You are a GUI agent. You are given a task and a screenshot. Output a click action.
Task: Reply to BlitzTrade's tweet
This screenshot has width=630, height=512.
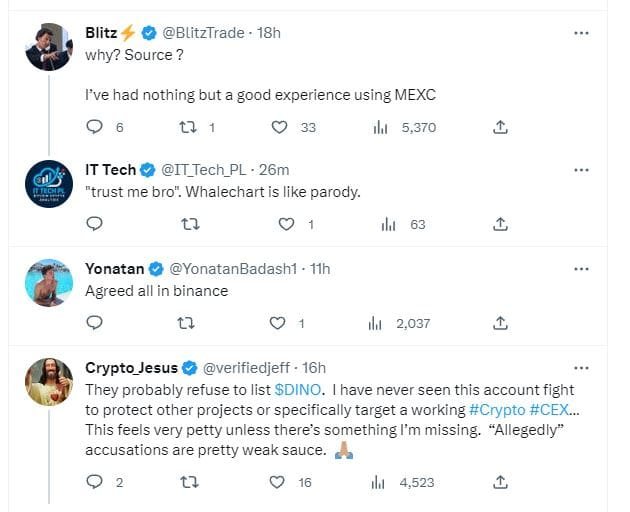pyautogui.click(x=96, y=127)
